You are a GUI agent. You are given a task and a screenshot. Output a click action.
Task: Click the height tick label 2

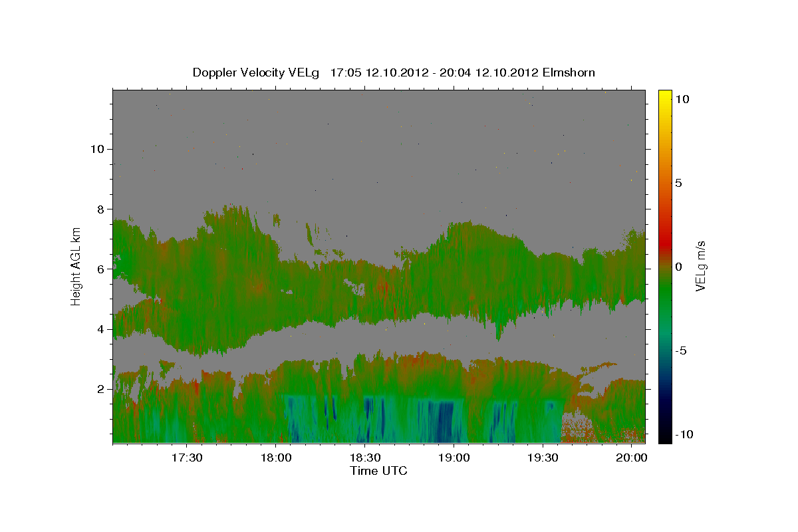point(101,389)
